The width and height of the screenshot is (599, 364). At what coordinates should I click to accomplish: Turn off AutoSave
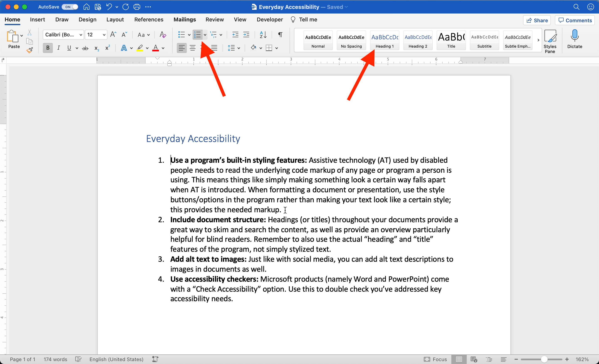click(70, 7)
